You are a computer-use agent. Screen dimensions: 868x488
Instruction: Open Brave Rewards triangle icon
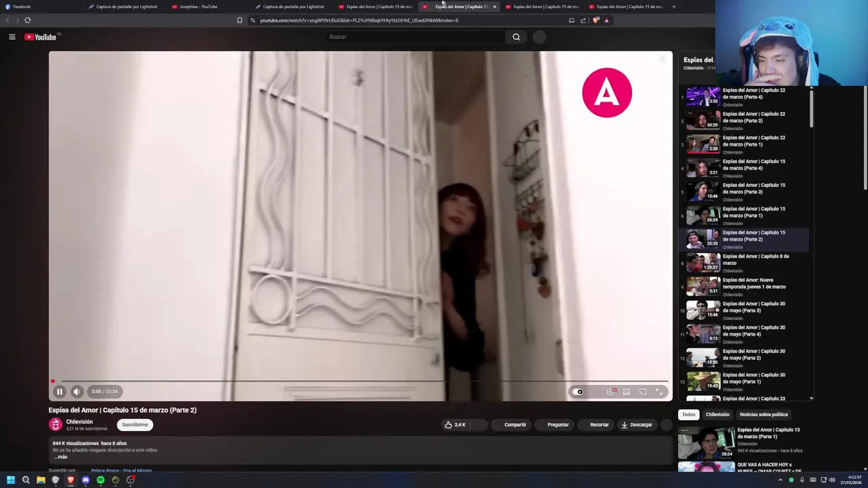tap(606, 20)
